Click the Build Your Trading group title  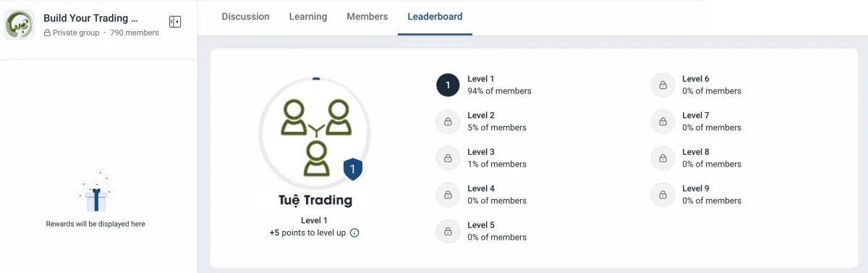pyautogui.click(x=90, y=18)
